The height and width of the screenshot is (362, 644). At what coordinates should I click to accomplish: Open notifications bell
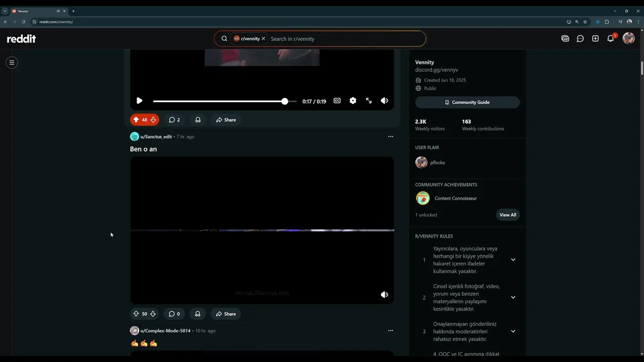click(x=611, y=39)
